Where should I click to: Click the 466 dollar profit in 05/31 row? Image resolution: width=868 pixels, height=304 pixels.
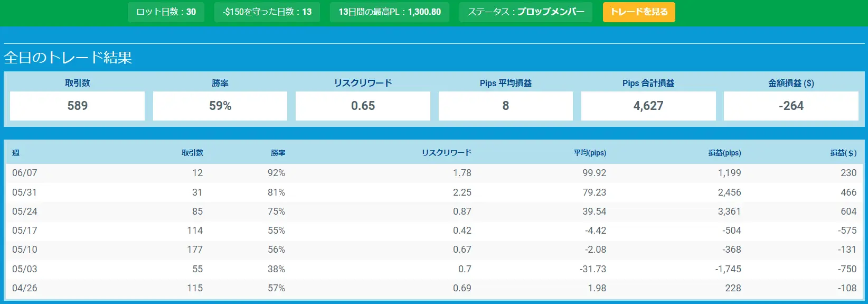click(x=848, y=192)
